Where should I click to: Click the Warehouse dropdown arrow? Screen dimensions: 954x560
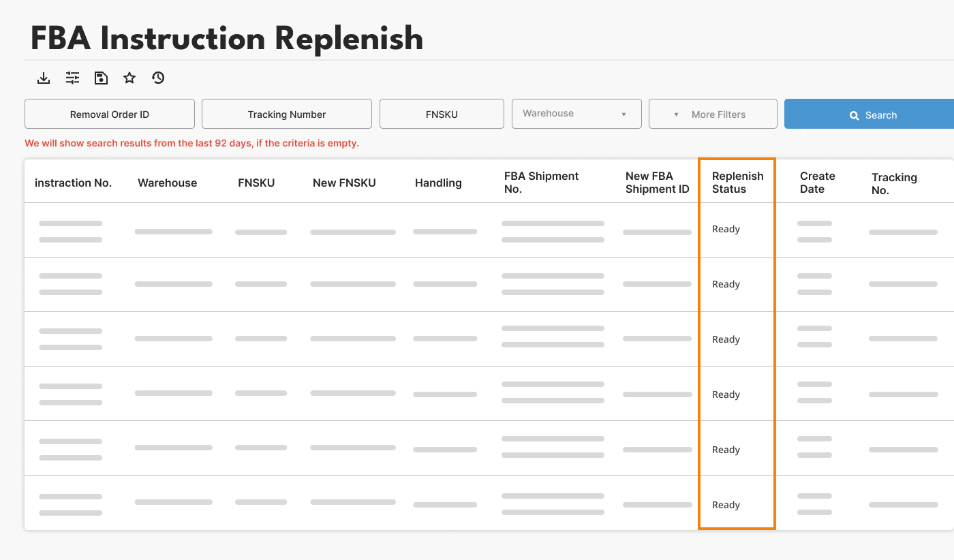click(x=624, y=114)
